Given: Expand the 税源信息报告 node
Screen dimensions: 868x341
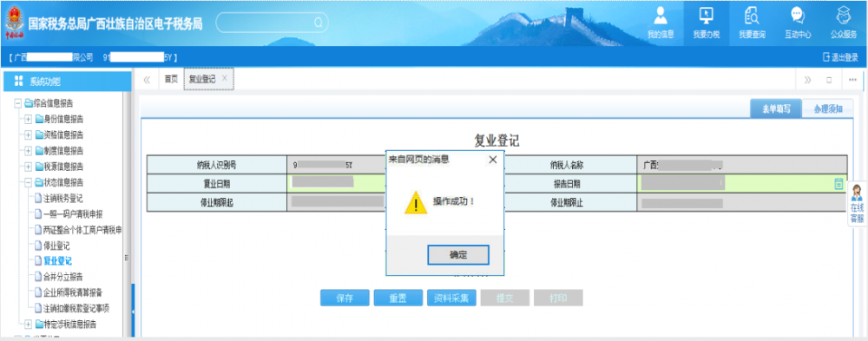Looking at the screenshot, I should click(29, 166).
